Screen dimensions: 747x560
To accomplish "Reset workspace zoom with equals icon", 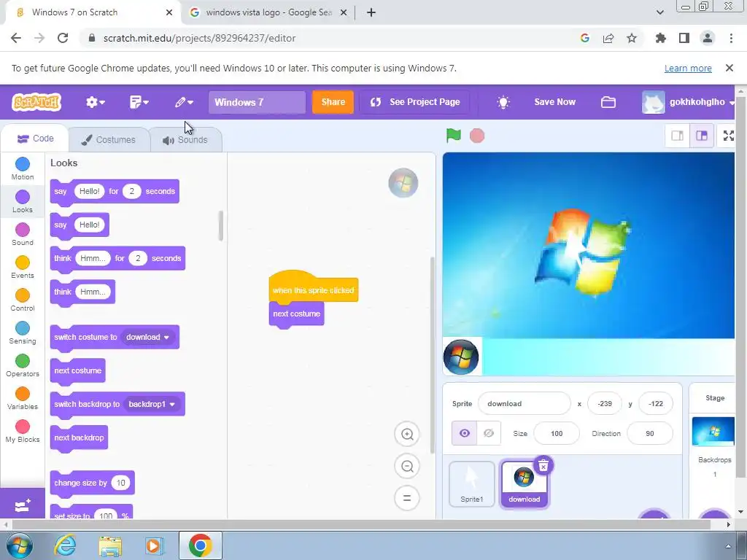I will [x=407, y=498].
